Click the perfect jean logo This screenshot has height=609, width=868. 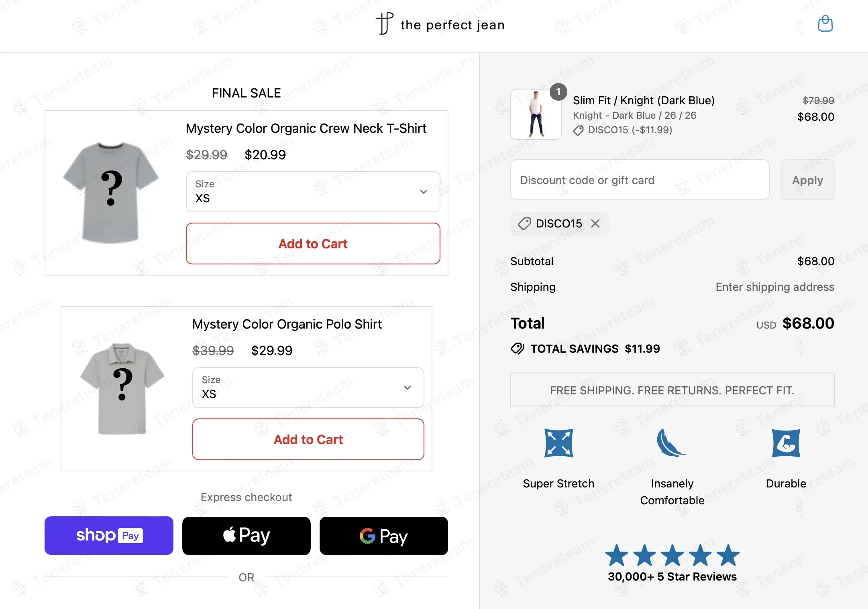point(440,24)
